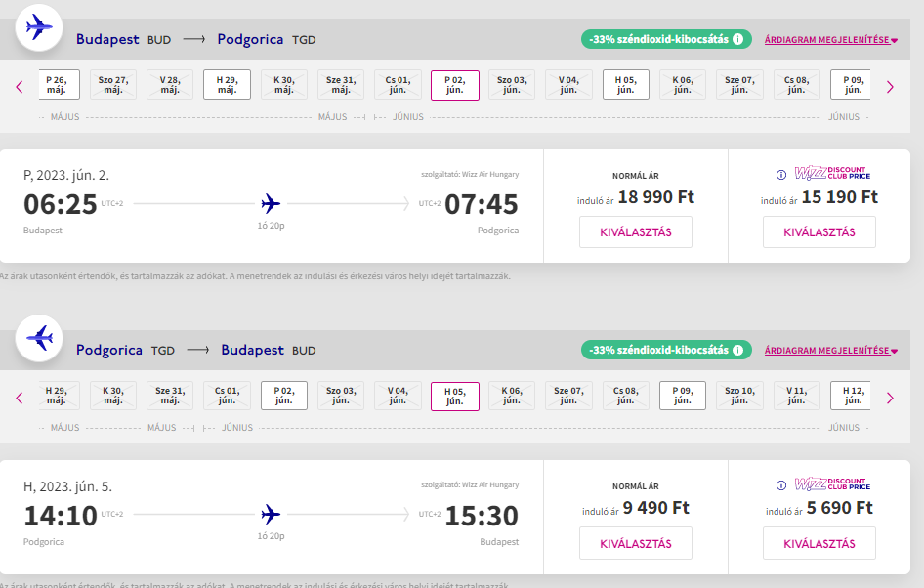Image resolution: width=924 pixels, height=588 pixels.
Task: Select return date H 05, jún.
Action: click(455, 396)
